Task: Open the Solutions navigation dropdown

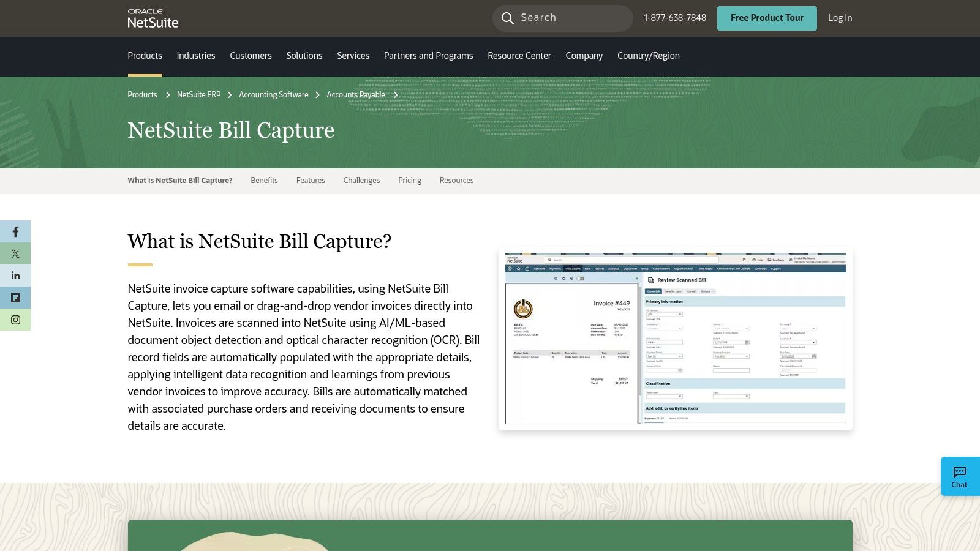Action: click(x=304, y=56)
